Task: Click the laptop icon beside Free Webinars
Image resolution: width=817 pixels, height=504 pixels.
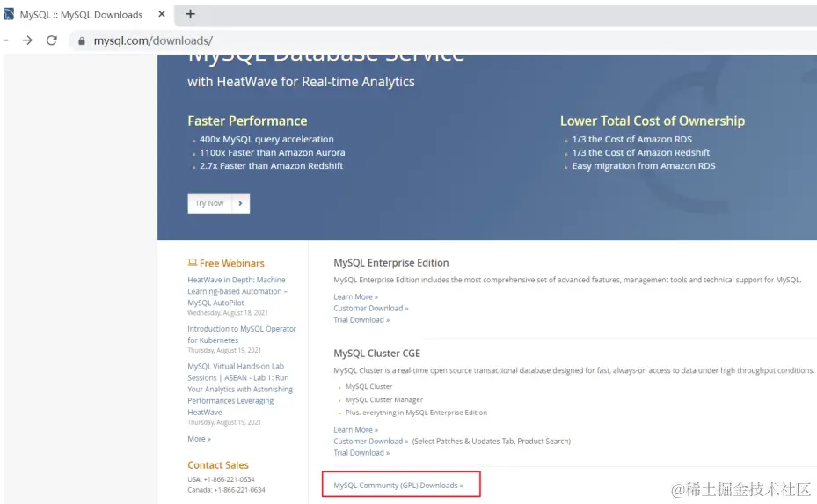Action: coord(193,262)
